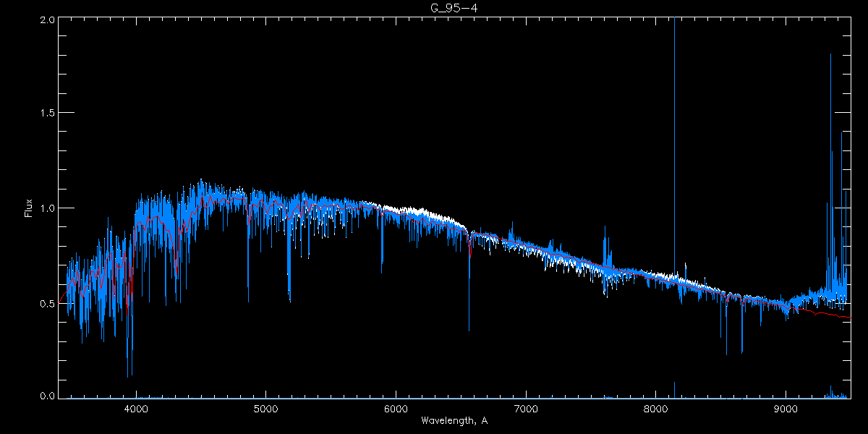868x434 pixels.
Task: Click the tall blue spike near 8150 angstroms
Action: [674, 145]
